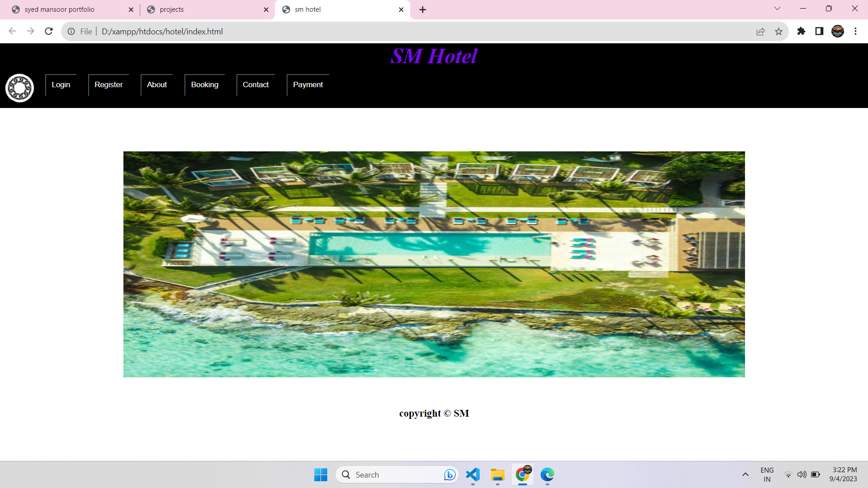
Task: Open a new browser tab
Action: tap(423, 9)
